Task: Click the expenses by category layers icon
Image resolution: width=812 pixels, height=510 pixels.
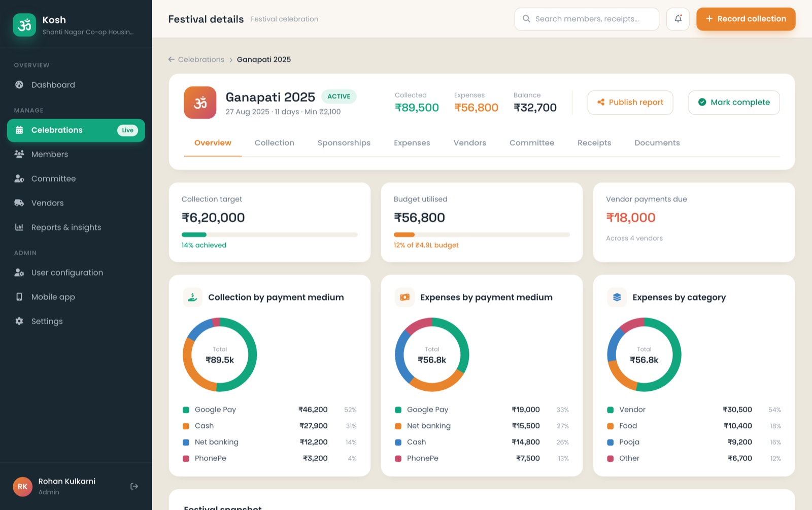Action: [x=617, y=297]
